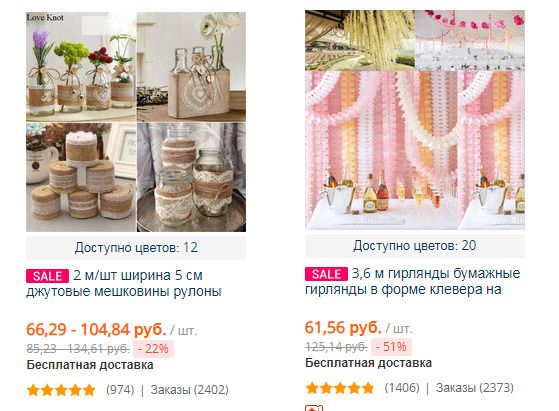
Task: View the 'Доступно цветов: 12' color options
Action: (x=136, y=247)
